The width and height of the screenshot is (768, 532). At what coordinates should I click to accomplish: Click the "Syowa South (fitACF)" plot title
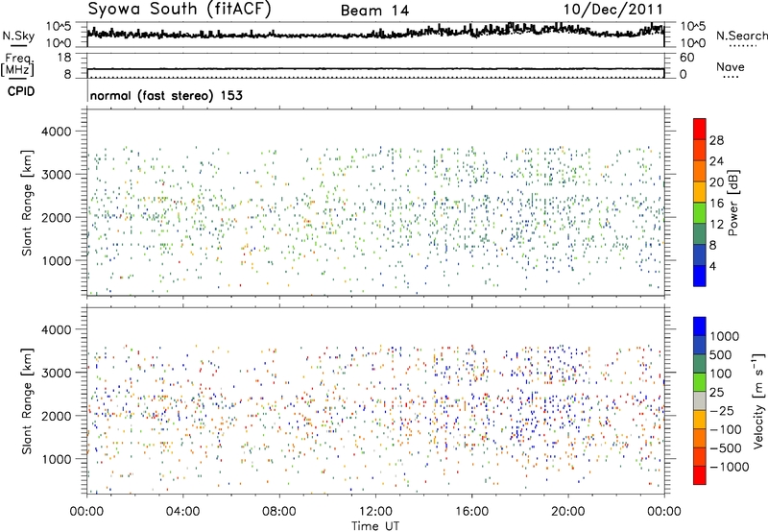[180, 9]
